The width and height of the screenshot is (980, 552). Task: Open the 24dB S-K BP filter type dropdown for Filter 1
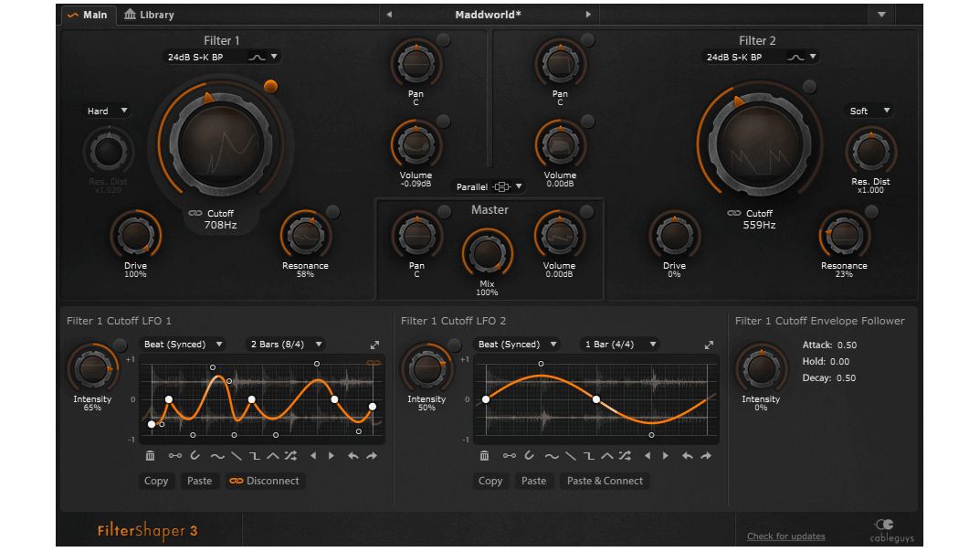pos(220,56)
